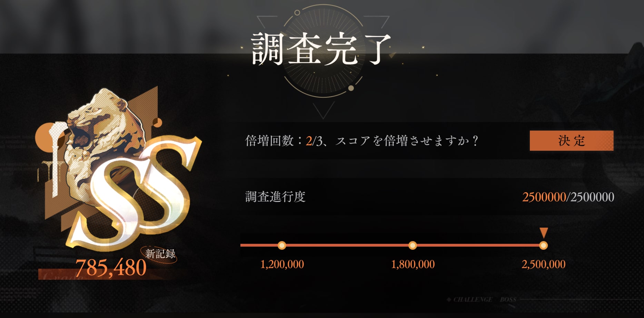644x318 pixels.
Task: Click the downward triangle ornament below title
Action: tap(323, 110)
